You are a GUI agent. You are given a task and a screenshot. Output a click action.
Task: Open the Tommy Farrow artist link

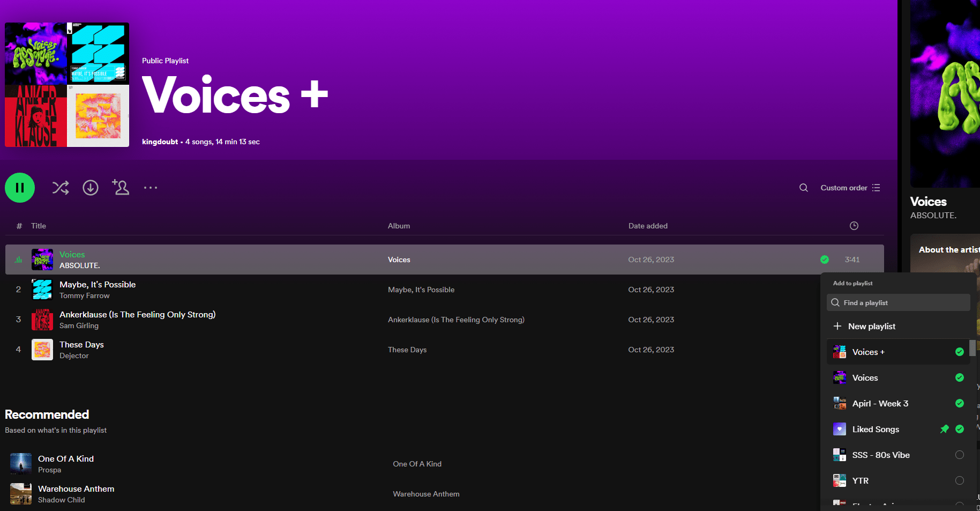(x=85, y=295)
